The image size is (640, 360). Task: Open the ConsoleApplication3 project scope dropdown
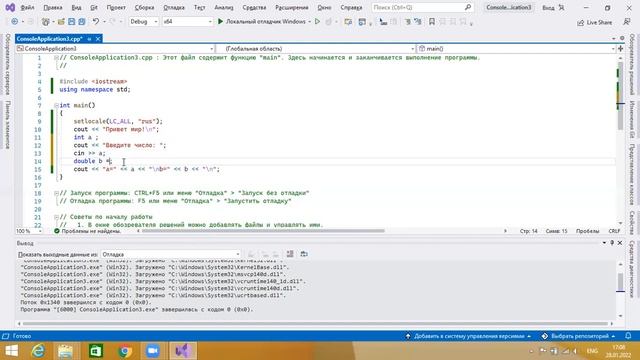(x=115, y=49)
